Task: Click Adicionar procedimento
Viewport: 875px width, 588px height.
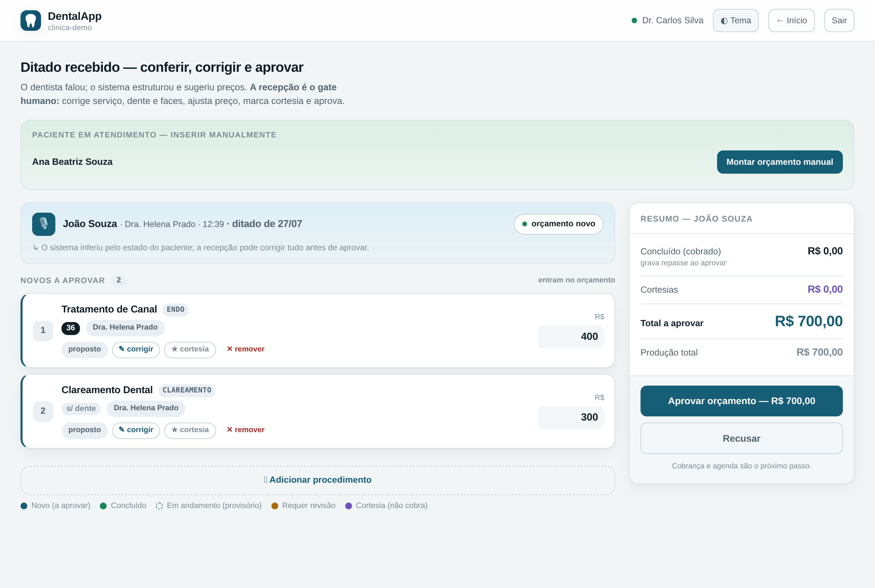Action: (318, 480)
